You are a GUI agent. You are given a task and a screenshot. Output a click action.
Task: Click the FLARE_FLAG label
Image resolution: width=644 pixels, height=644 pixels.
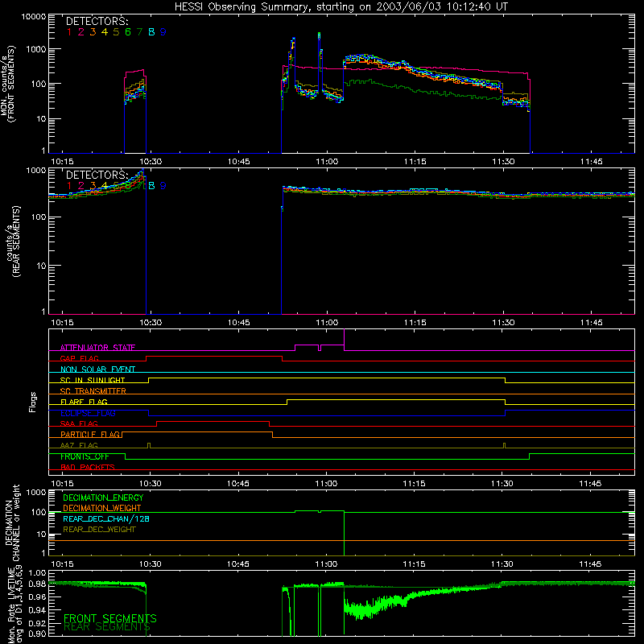click(84, 402)
